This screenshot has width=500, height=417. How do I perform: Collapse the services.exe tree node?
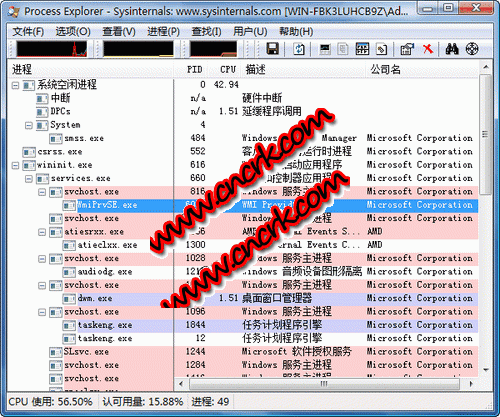pos(29,179)
